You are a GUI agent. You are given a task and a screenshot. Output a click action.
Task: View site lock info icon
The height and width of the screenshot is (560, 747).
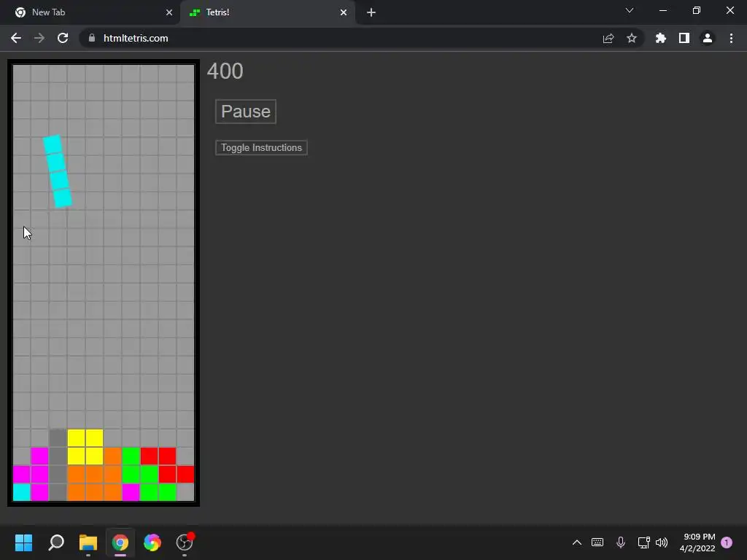tap(92, 38)
